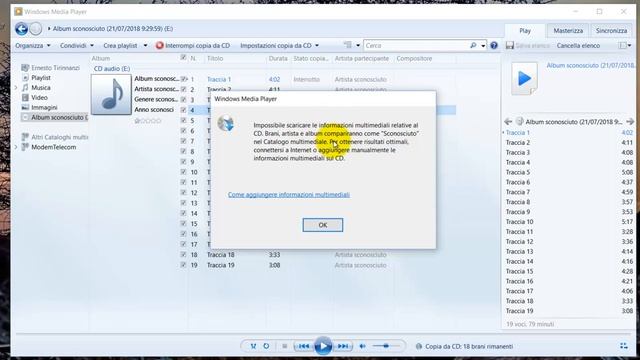This screenshot has width=640, height=360.
Task: Go to the previous list with the left arrow
Action: pos(508,122)
